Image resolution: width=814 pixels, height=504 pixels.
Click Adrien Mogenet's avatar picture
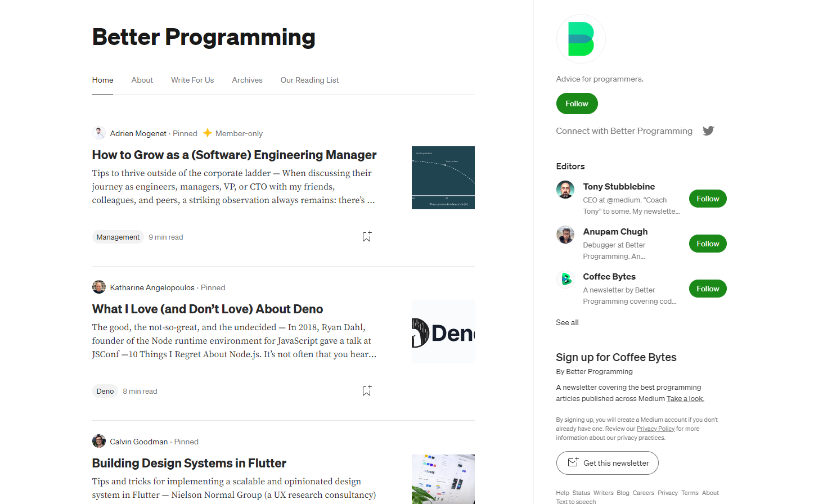point(99,133)
